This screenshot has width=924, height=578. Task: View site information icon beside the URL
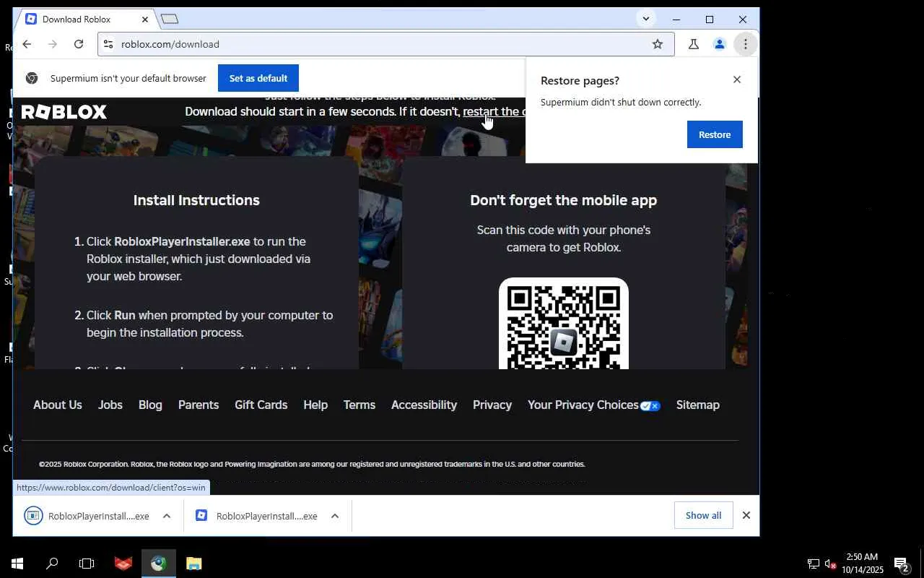108,44
